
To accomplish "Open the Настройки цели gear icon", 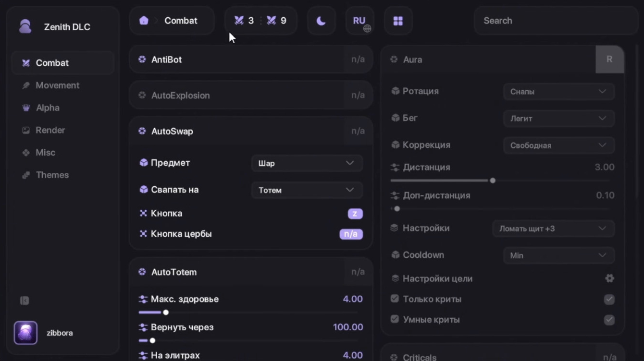I will (x=609, y=278).
